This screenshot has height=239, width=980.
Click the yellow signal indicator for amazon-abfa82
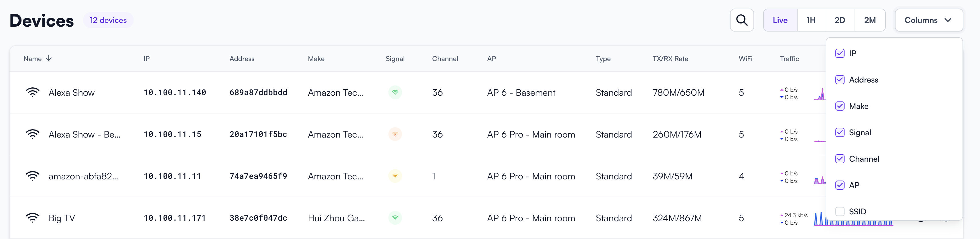(395, 176)
